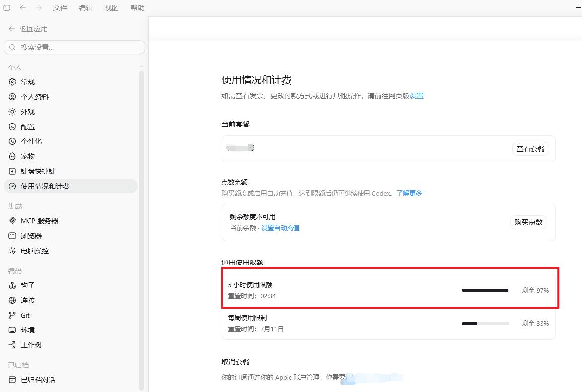Click the 重置时间：7月11日 text

pyautogui.click(x=256, y=329)
